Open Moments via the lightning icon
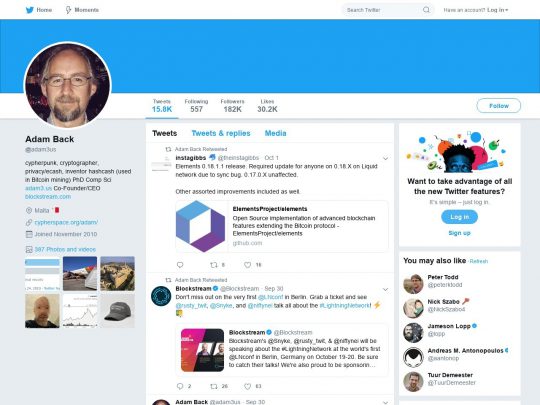The width and height of the screenshot is (540, 405). coord(68,10)
